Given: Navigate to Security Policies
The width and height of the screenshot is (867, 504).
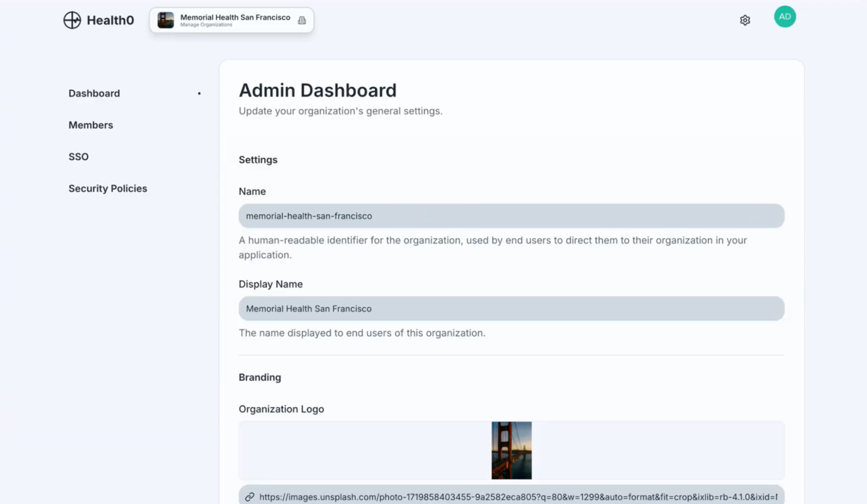Looking at the screenshot, I should click(x=108, y=188).
